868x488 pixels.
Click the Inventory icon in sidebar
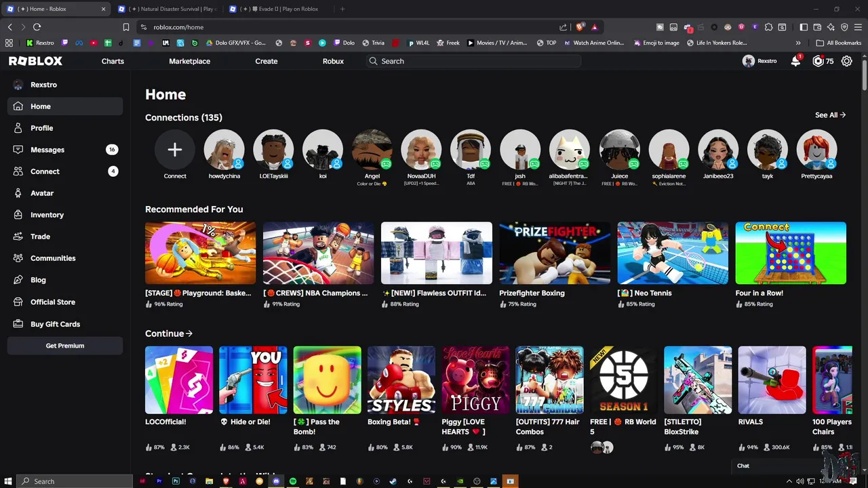(x=18, y=215)
